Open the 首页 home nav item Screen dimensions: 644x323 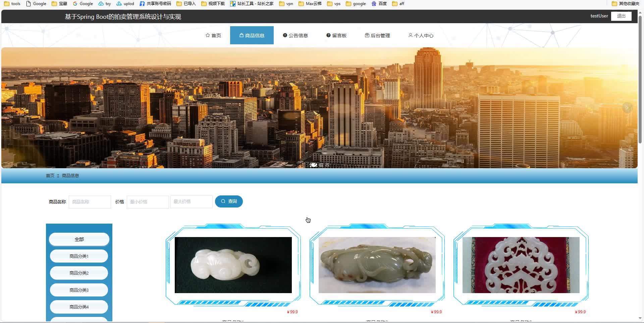[x=213, y=35]
